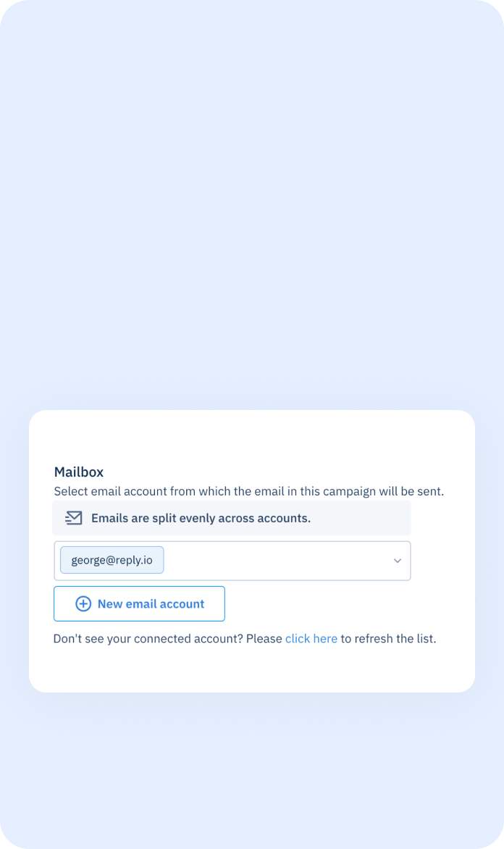504x849 pixels.
Task: Click the 'to refresh the list' text
Action: click(388, 638)
